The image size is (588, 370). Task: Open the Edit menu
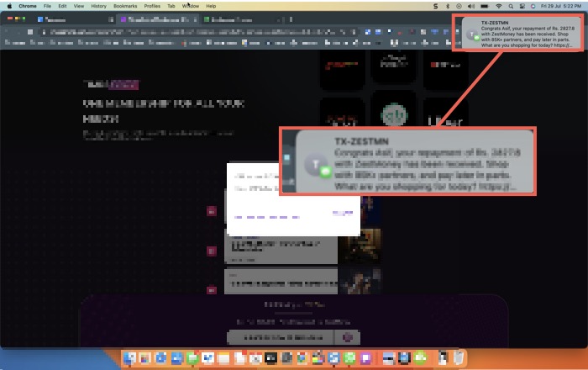point(62,6)
